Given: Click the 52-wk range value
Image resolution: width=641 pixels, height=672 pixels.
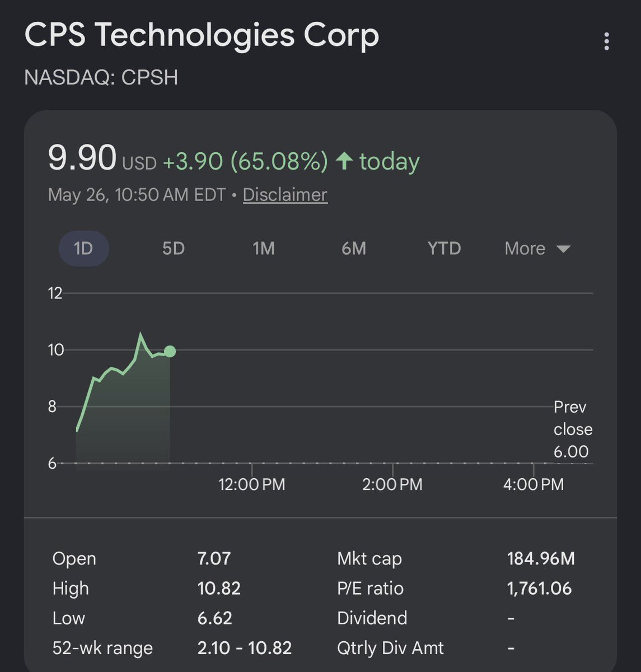Looking at the screenshot, I should [245, 648].
